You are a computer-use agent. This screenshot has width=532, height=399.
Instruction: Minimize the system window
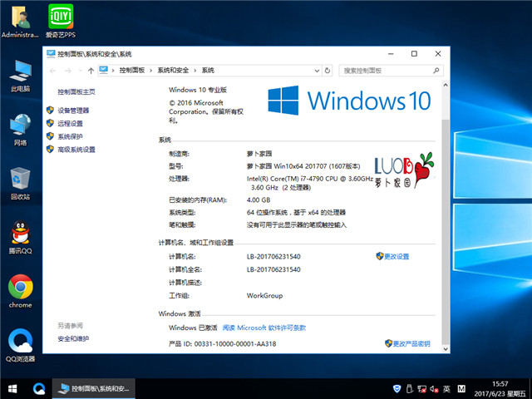pos(391,53)
